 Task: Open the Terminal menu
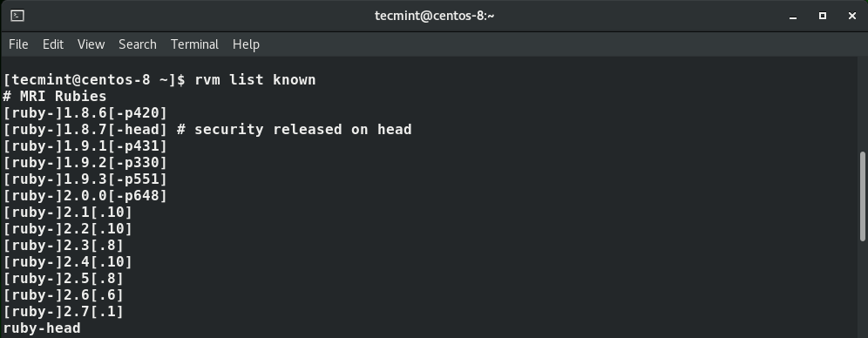194,44
